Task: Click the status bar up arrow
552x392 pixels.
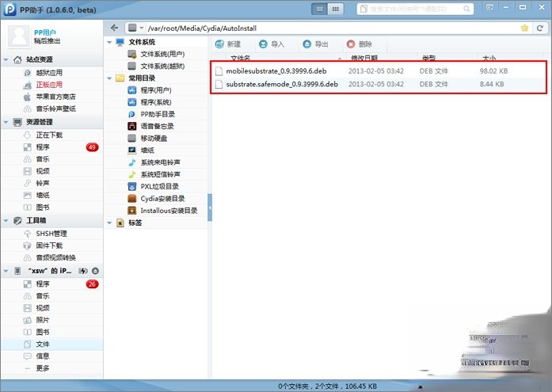Action: point(420,386)
